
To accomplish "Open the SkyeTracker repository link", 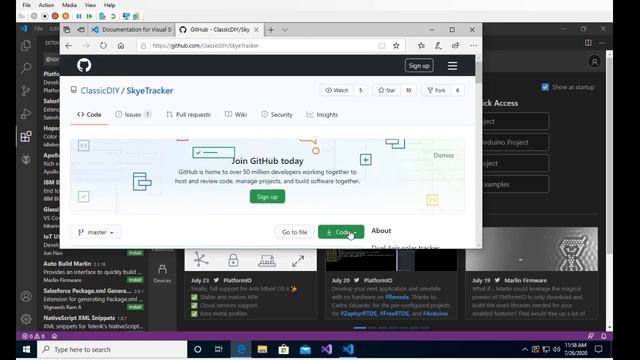I will click(x=149, y=91).
